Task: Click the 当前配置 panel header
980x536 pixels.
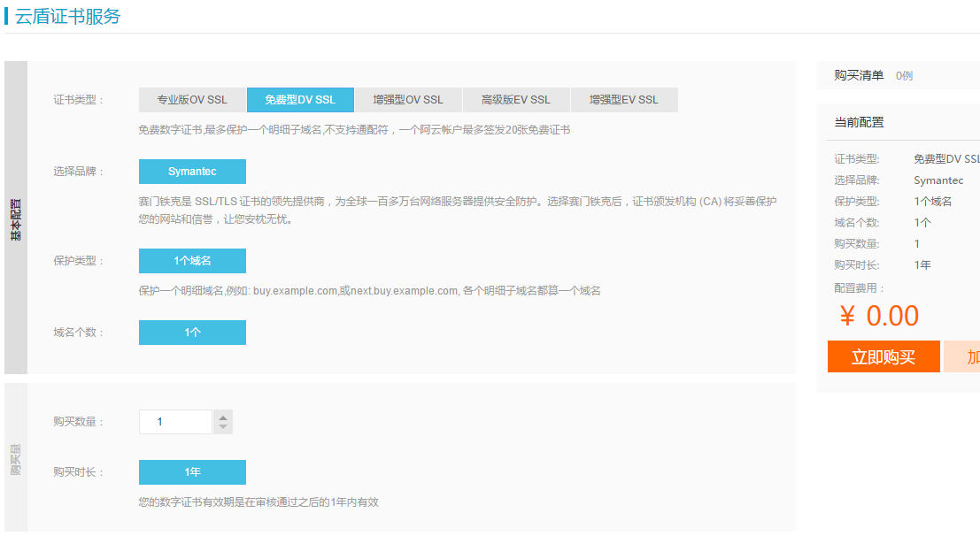Action: pos(859,122)
